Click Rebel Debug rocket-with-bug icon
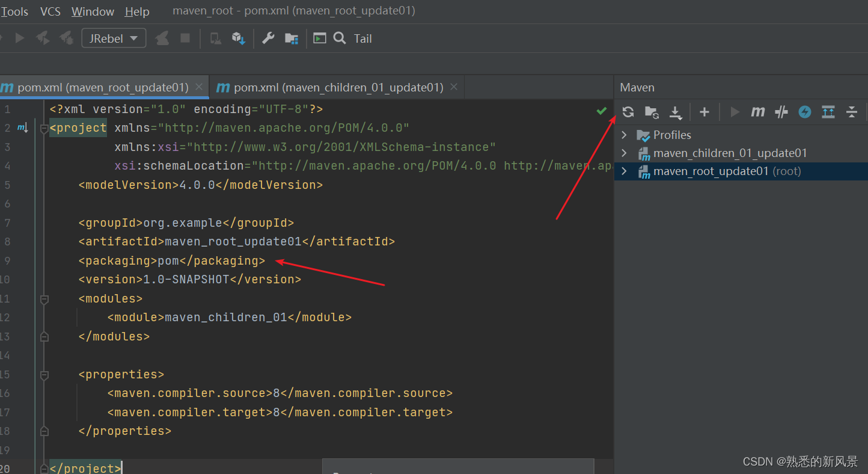Image resolution: width=868 pixels, height=474 pixels. pos(66,38)
